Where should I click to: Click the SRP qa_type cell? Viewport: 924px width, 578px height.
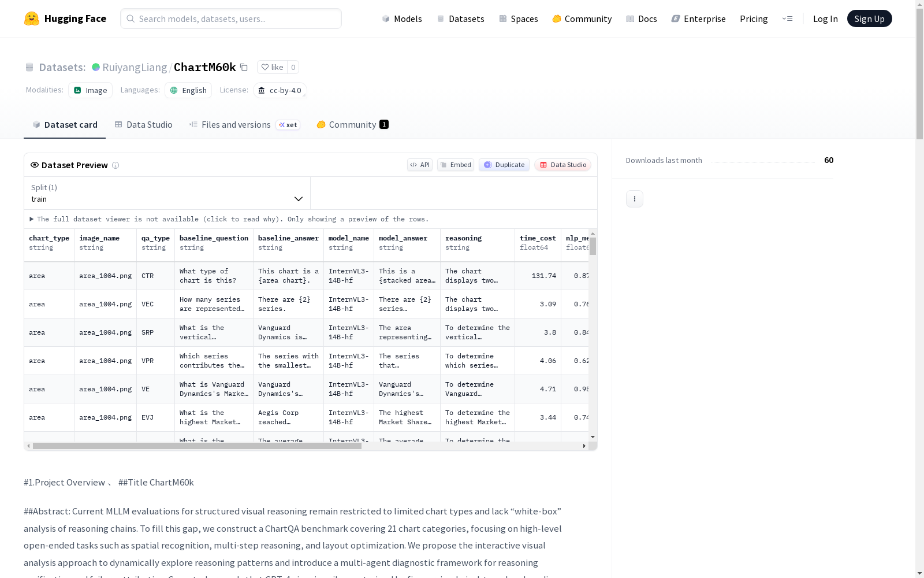(x=156, y=332)
